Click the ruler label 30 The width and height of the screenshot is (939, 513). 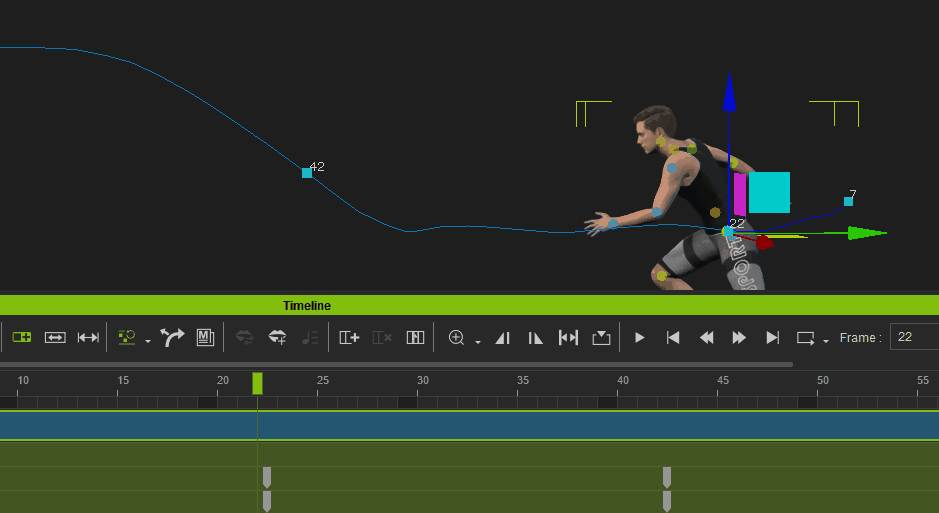423,380
